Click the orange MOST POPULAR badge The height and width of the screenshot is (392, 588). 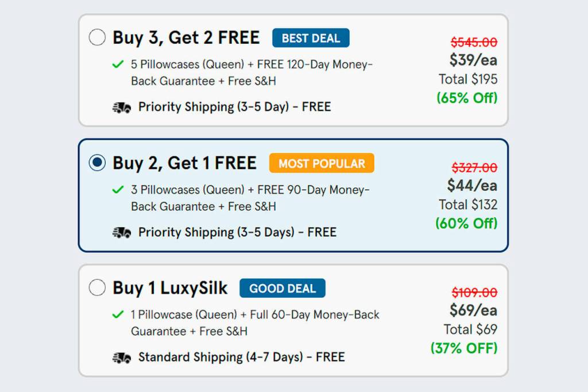pos(322,163)
